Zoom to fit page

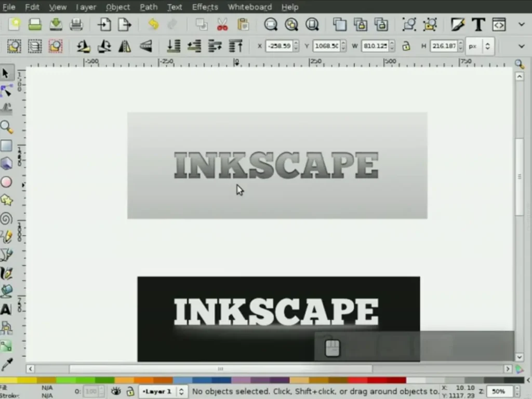point(312,24)
